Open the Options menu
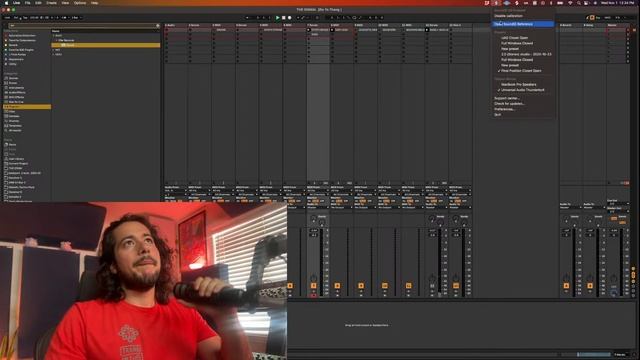 click(x=80, y=3)
